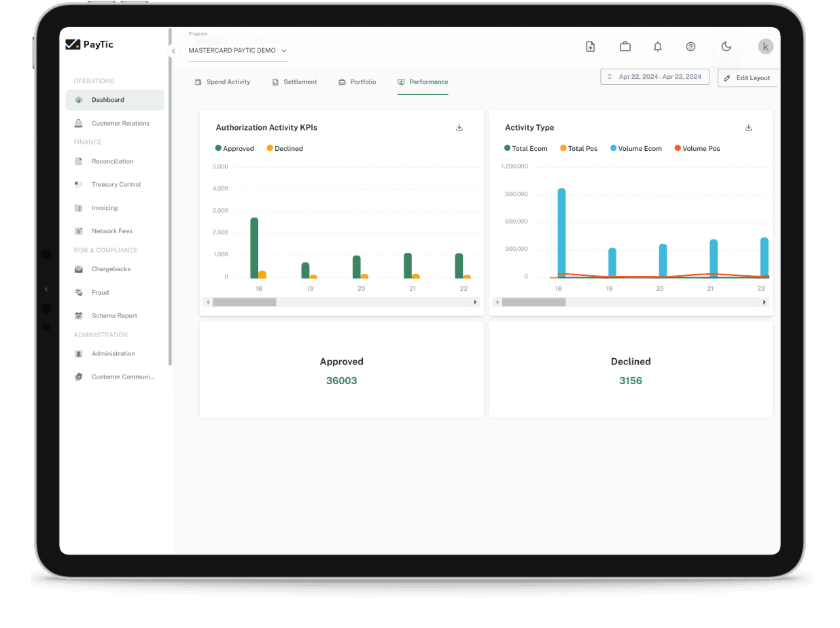The width and height of the screenshot is (840, 628).
Task: Click right scroll arrow under Activity Type chart
Action: coord(764,302)
